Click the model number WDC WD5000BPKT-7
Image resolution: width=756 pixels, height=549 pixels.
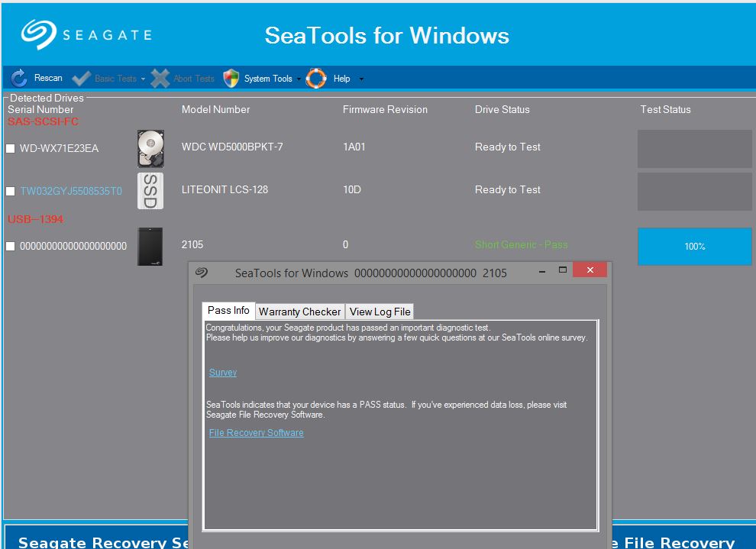[232, 147]
